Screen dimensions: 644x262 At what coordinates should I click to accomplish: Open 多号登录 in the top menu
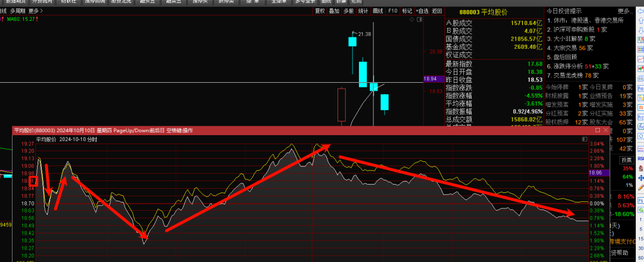point(305,2)
